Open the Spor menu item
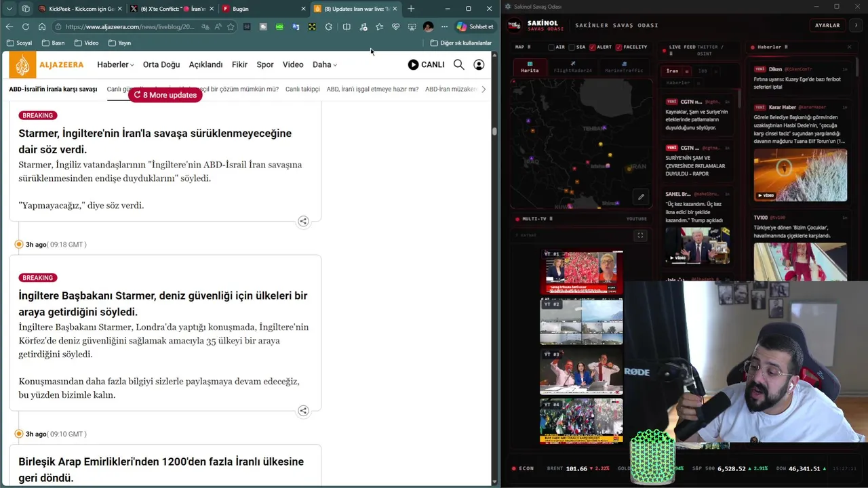The width and height of the screenshot is (868, 488). pyautogui.click(x=265, y=64)
